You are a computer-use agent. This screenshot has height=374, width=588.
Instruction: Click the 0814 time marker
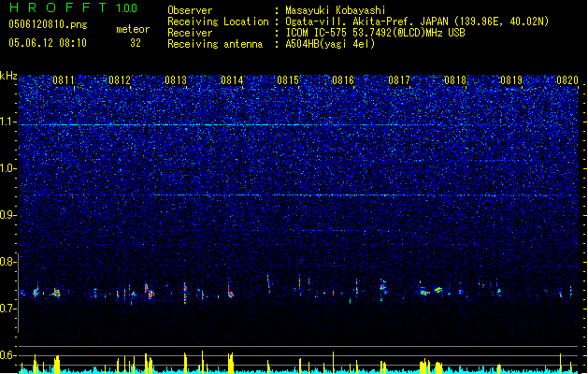(x=232, y=80)
